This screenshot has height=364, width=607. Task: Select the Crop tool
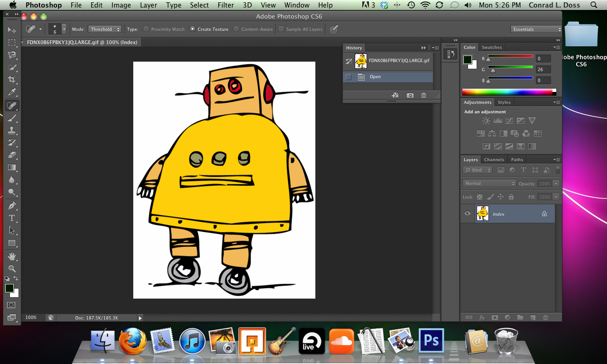pos(12,80)
